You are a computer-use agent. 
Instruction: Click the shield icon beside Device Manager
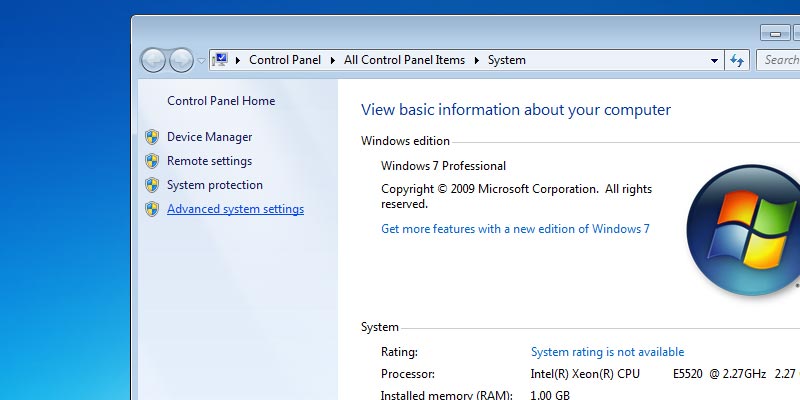click(152, 137)
